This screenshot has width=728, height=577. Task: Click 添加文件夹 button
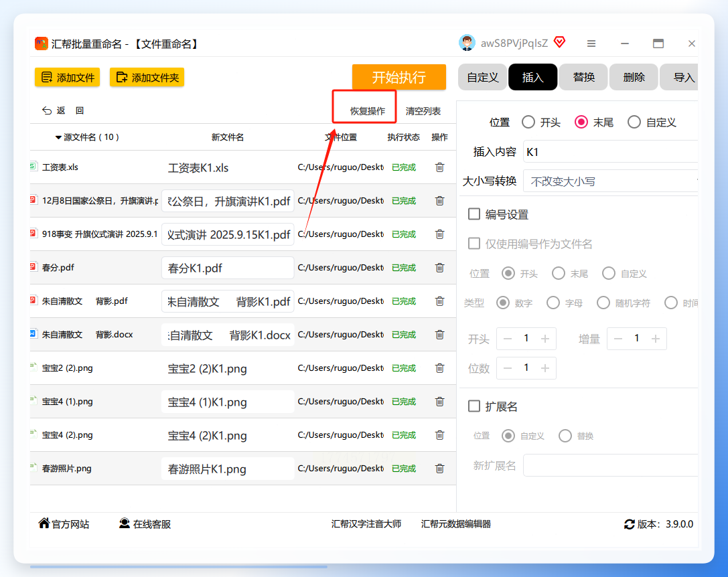[x=147, y=77]
